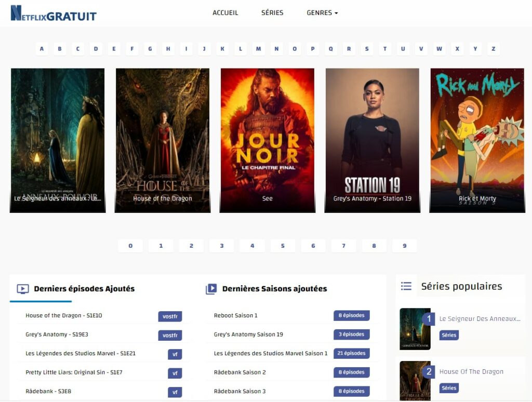Viewport: 532px width, 402px height.
Task: Open Grey's Anatomy Saison 19
Action: point(248,334)
